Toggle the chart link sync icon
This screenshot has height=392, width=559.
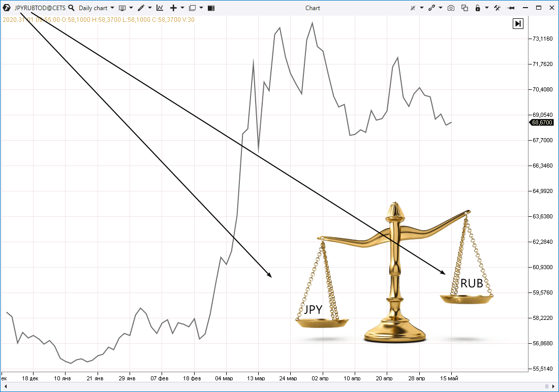(x=432, y=8)
